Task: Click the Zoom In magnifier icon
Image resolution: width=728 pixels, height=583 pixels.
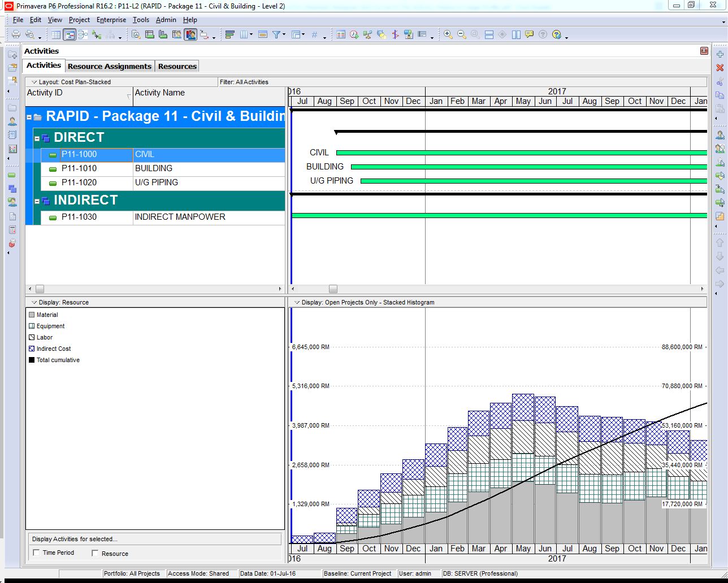Action: 448,34
